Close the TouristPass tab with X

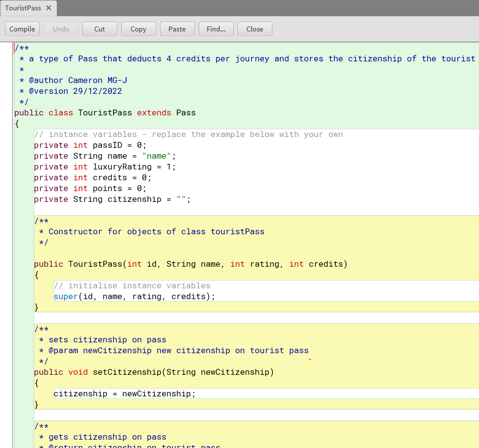49,8
